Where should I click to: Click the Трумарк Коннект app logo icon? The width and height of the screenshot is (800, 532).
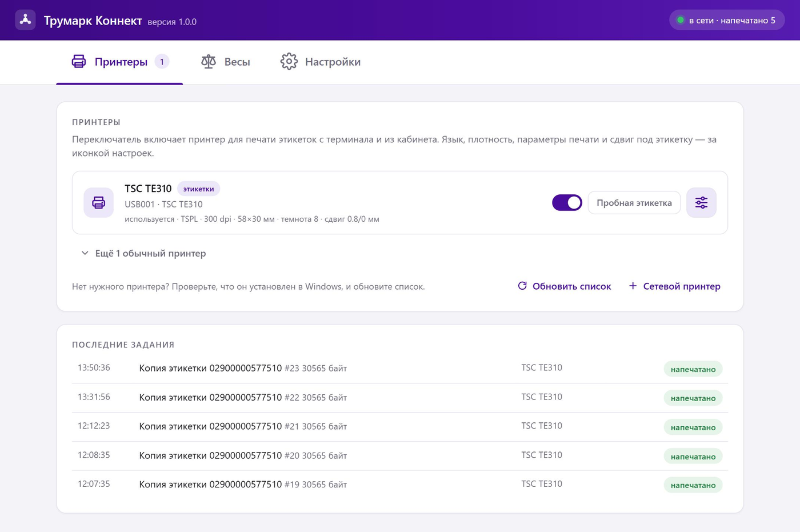tap(25, 20)
